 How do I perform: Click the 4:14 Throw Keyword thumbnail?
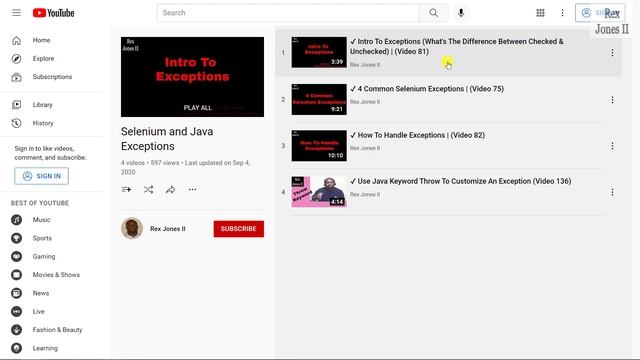[319, 192]
